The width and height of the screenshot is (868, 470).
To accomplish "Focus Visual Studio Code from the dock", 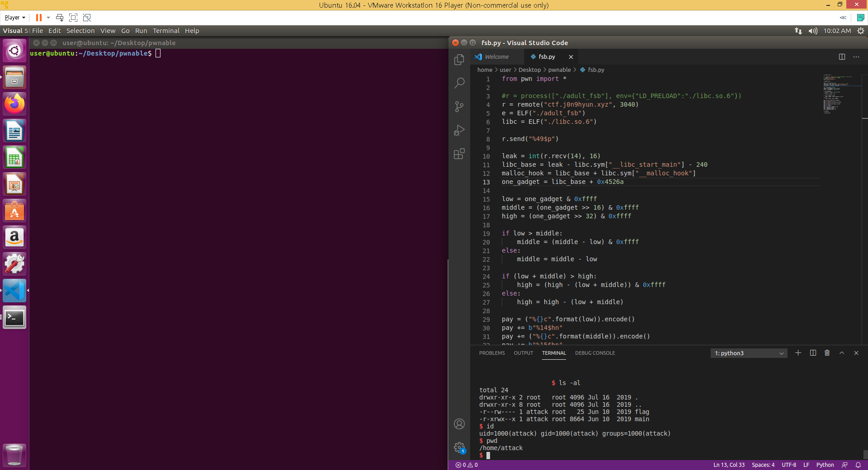I will coord(14,291).
